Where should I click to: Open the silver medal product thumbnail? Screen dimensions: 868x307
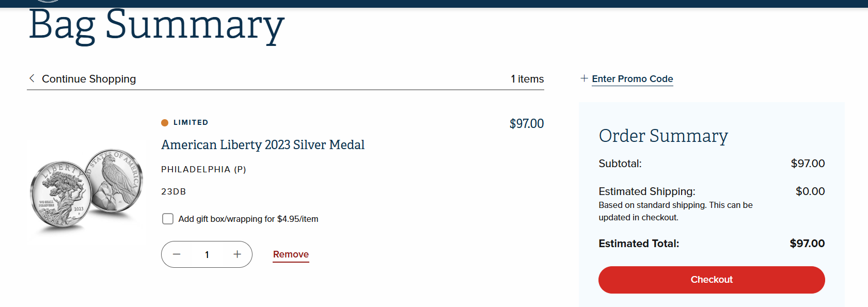[87, 191]
